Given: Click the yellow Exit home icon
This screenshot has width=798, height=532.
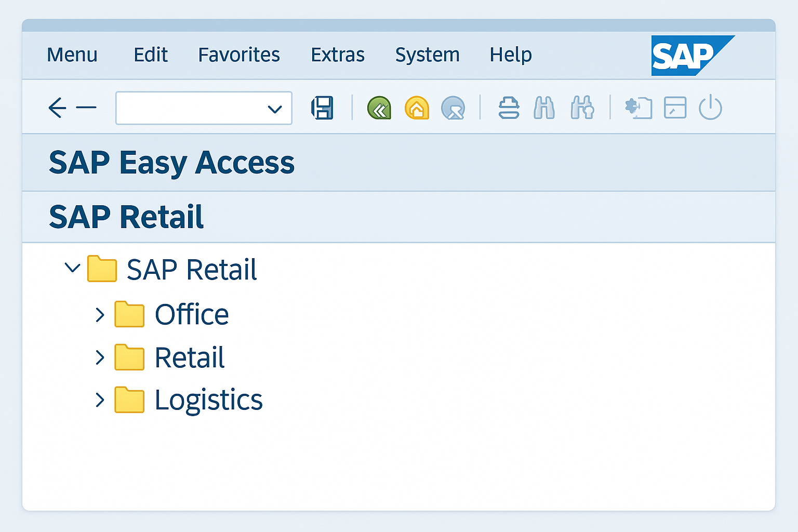Looking at the screenshot, I should click(x=417, y=108).
